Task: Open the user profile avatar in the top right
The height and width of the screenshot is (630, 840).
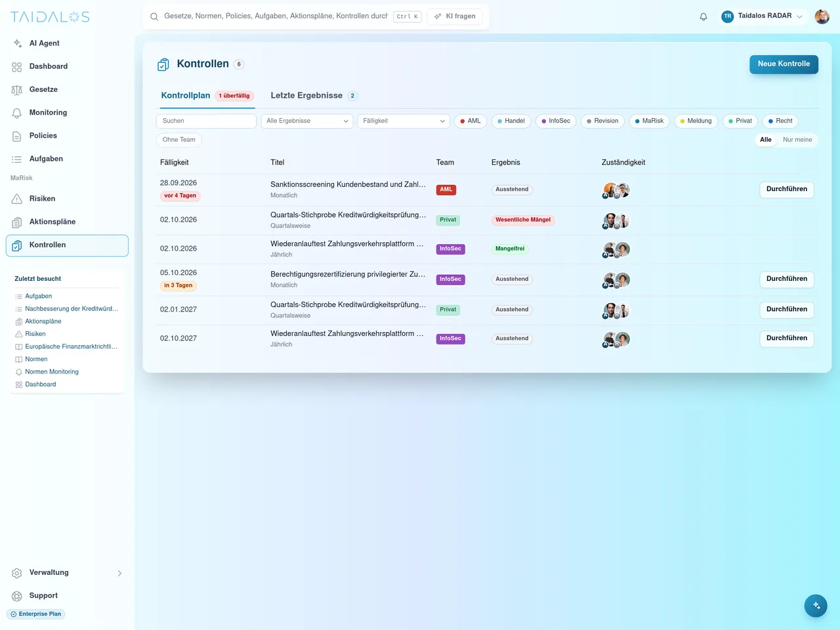Action: pos(822,16)
